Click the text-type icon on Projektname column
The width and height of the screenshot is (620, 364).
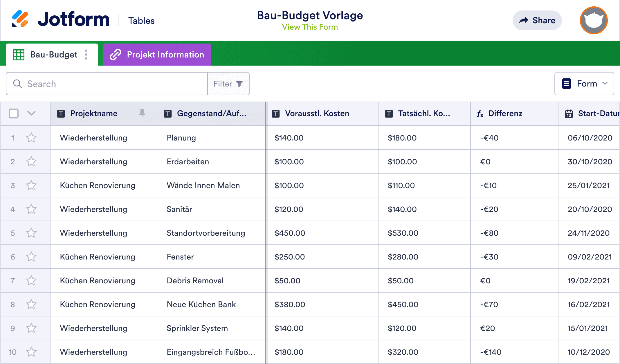[x=61, y=113]
